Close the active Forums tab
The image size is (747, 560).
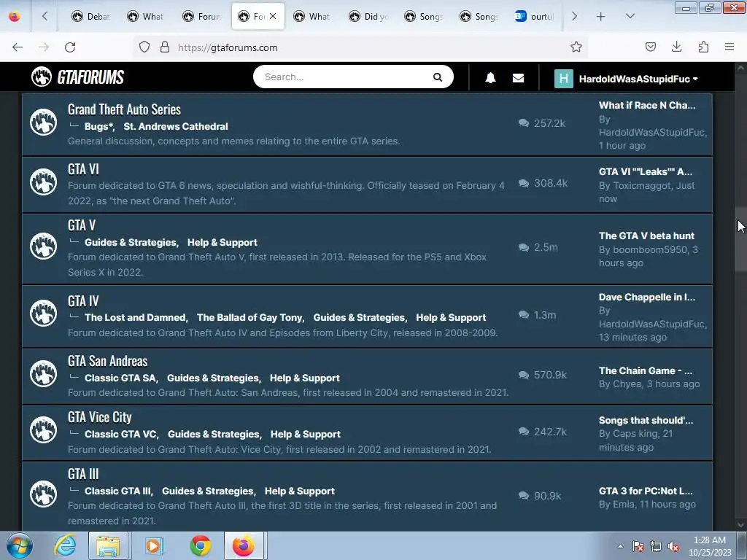coord(273,16)
